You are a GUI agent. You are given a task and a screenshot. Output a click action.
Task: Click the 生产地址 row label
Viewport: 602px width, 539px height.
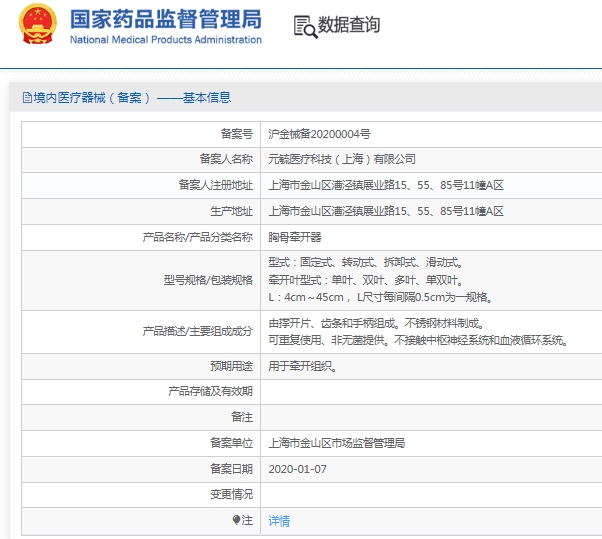click(x=232, y=211)
